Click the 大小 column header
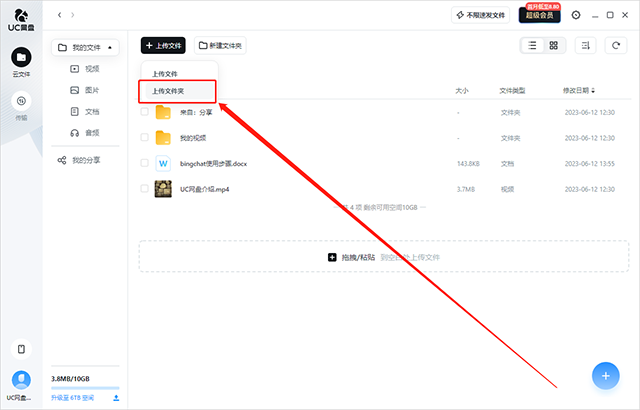This screenshot has width=640, height=410. [x=462, y=90]
